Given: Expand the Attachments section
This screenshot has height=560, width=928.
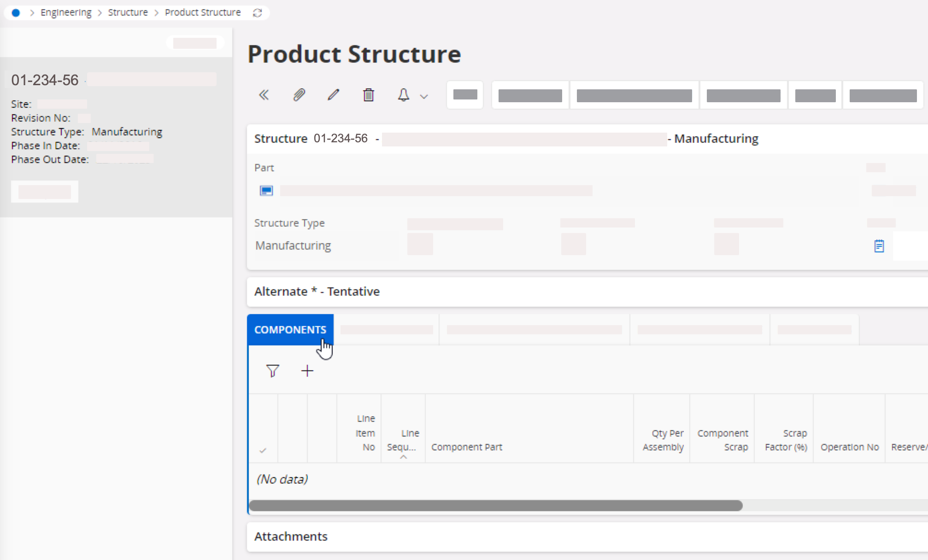Looking at the screenshot, I should 291,537.
